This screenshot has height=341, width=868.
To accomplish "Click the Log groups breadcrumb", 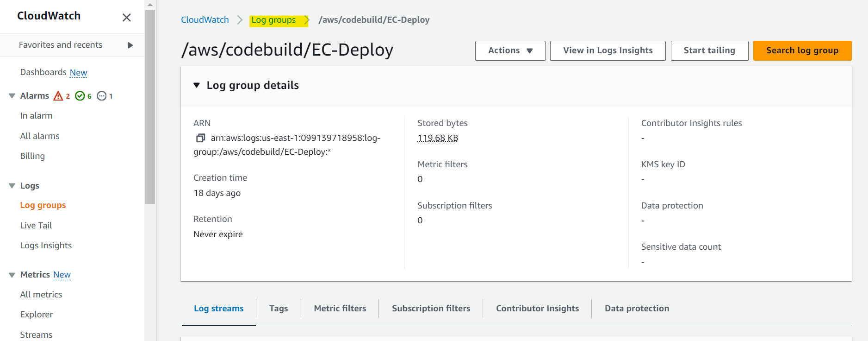I will click(273, 20).
